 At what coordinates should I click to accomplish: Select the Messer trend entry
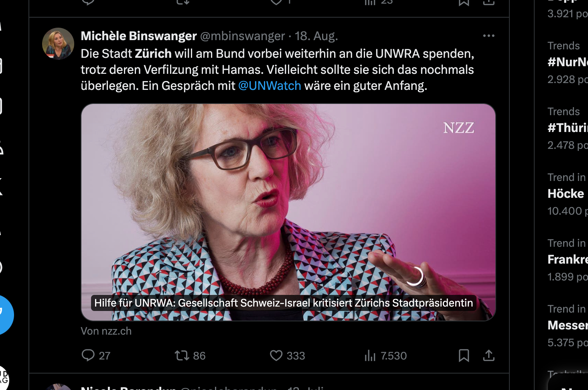(567, 325)
